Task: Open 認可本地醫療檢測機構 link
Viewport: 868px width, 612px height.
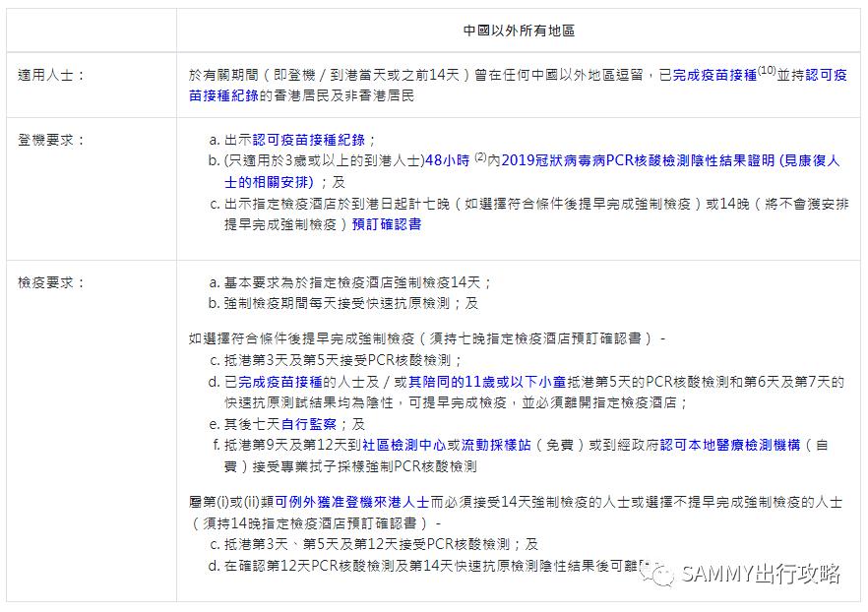Action: (x=729, y=445)
